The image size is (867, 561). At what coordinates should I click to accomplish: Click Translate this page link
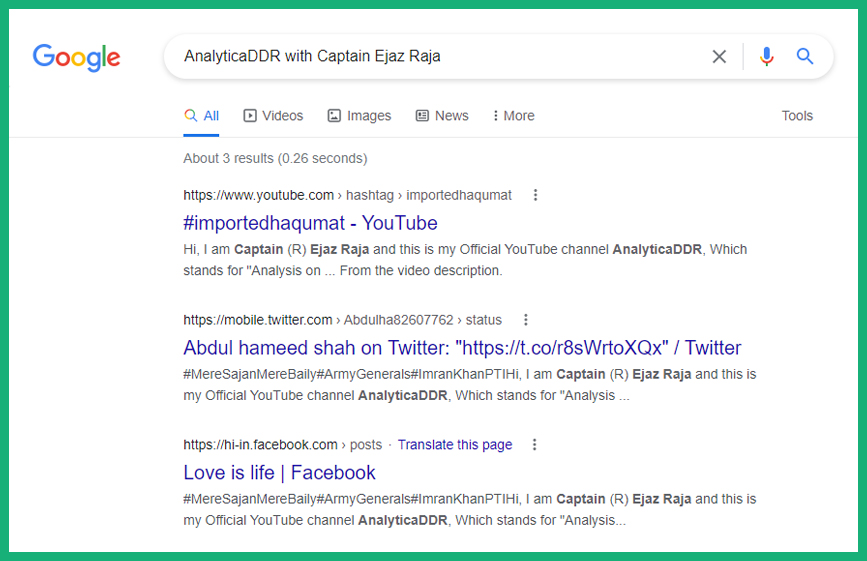pos(455,445)
